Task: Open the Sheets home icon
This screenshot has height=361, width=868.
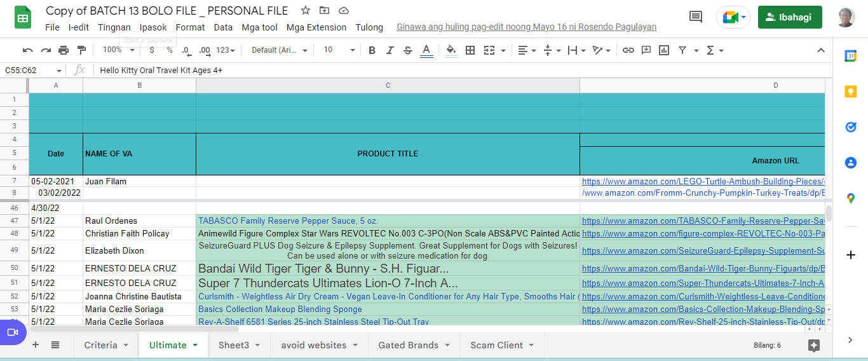Action: 23,17
